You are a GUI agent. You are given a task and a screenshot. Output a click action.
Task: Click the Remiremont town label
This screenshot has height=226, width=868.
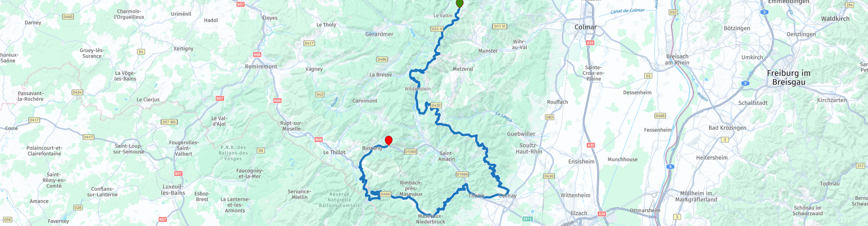coord(261,66)
